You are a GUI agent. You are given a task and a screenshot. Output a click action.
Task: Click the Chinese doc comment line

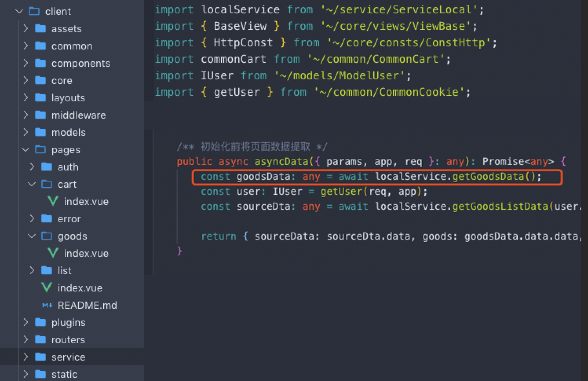[252, 147]
